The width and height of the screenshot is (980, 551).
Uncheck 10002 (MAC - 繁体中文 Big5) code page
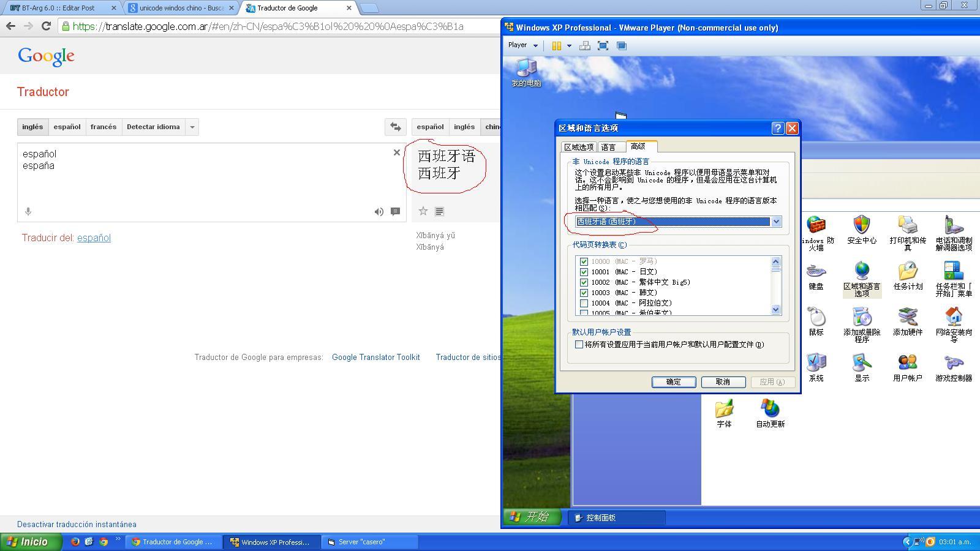[584, 282]
